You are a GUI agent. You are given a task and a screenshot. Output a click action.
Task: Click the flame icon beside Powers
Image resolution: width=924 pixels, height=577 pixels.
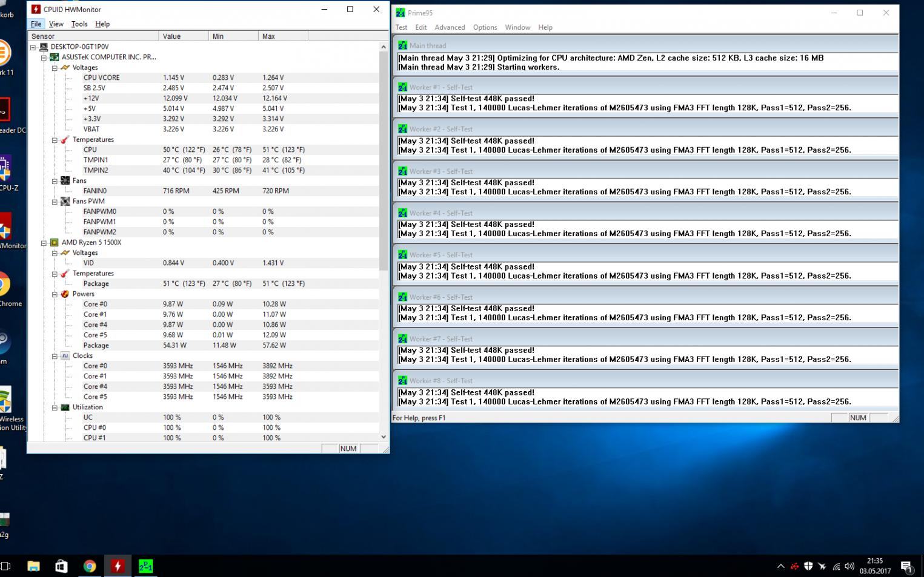pos(65,294)
